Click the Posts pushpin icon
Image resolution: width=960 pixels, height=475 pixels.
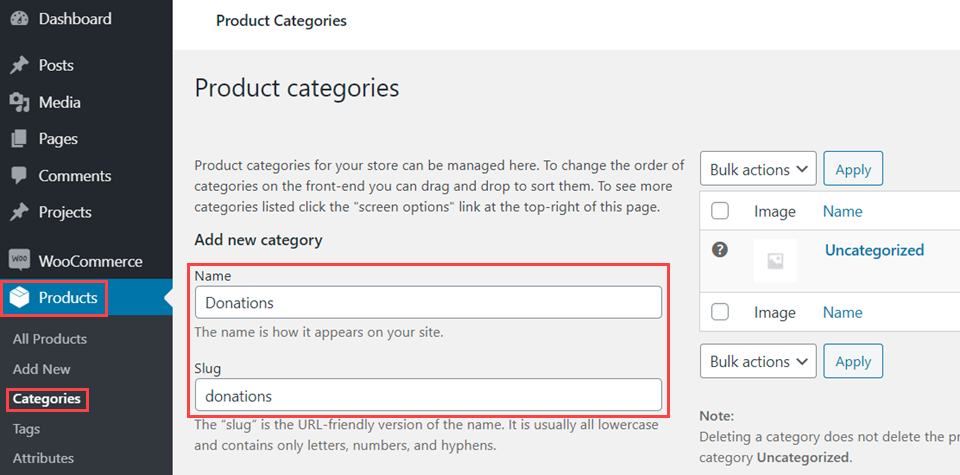[19, 65]
